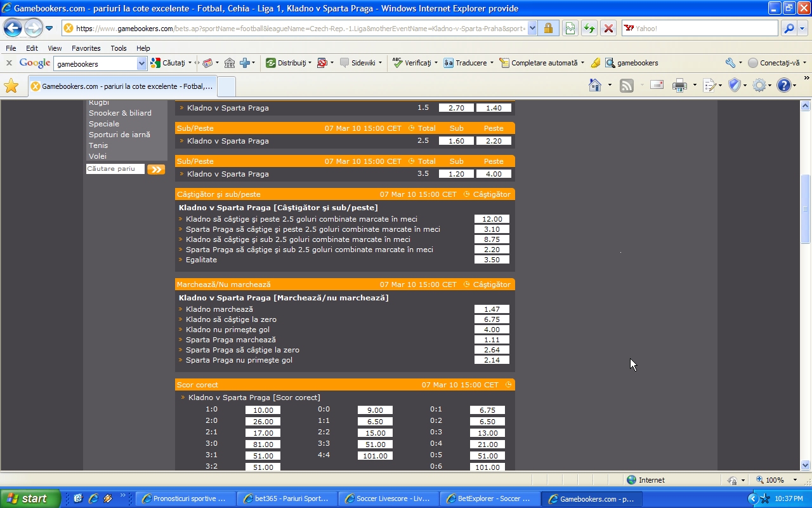812x508 pixels.
Task: Click the Favorites star icon
Action: click(11, 86)
